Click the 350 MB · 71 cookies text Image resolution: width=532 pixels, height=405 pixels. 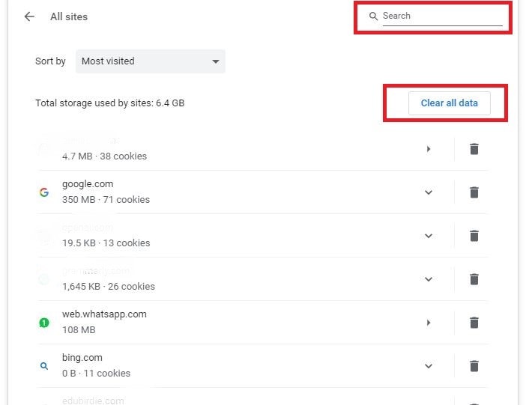click(106, 200)
